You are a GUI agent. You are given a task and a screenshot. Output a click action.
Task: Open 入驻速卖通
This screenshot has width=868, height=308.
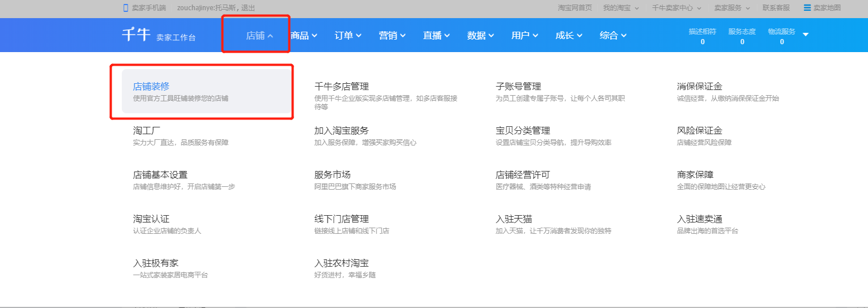700,219
